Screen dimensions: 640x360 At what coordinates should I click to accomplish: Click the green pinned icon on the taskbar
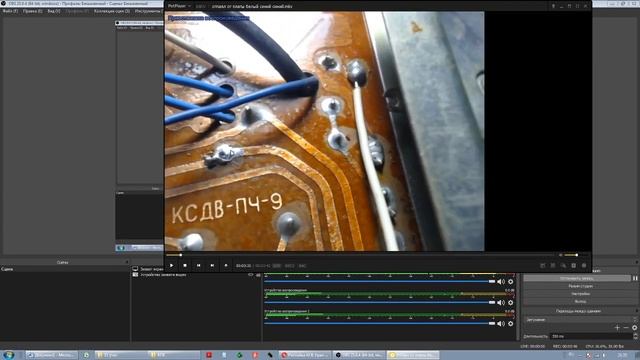(240, 355)
